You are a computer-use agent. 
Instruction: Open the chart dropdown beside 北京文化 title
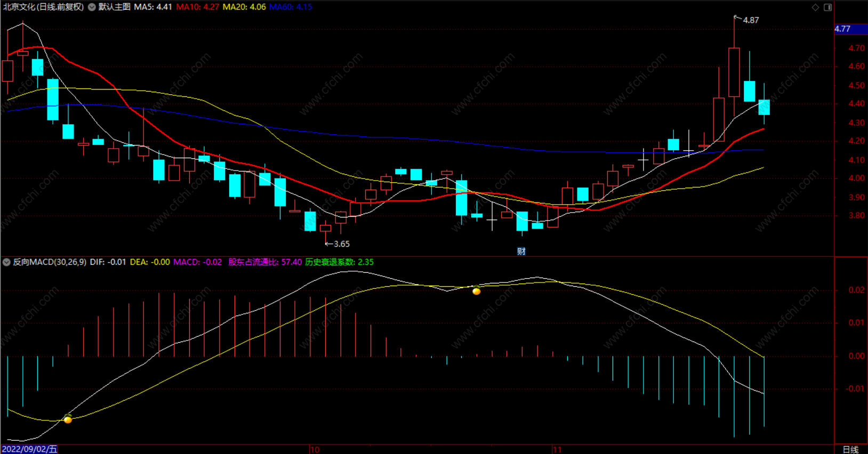92,7
